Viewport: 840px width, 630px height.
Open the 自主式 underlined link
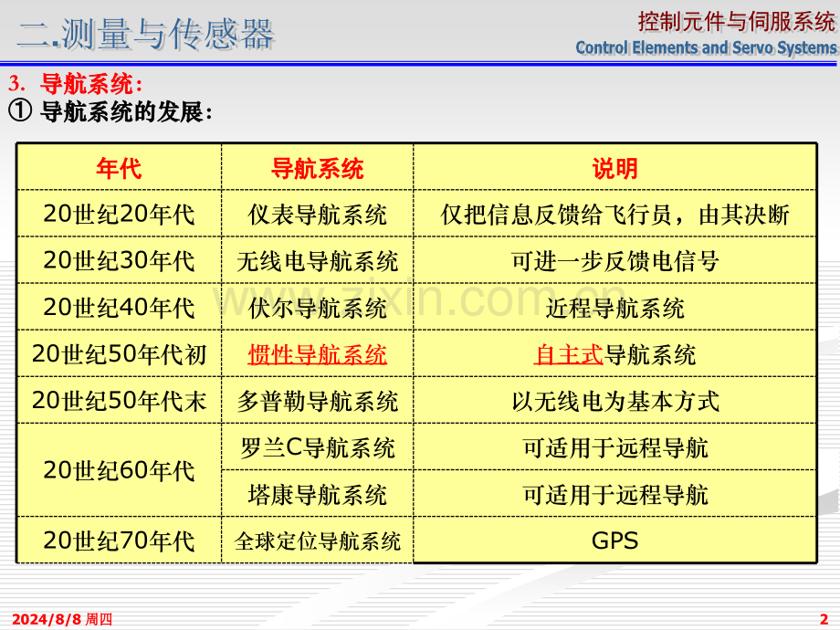(569, 354)
